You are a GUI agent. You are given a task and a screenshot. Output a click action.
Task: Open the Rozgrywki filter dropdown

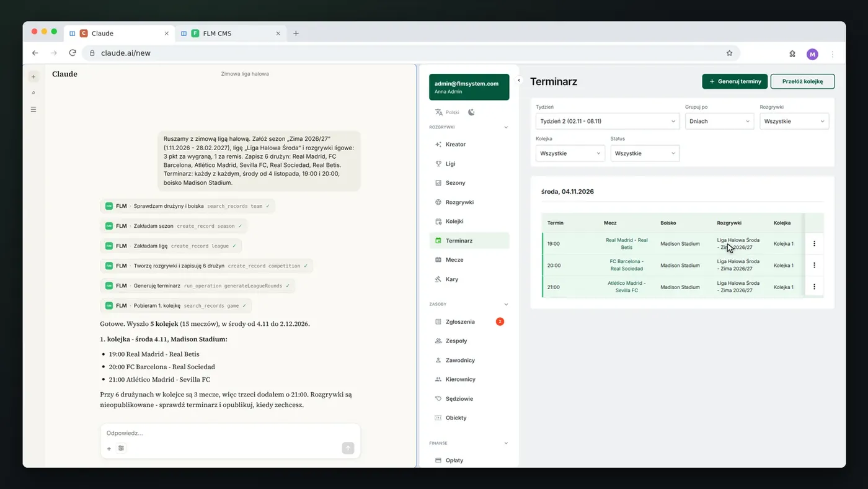[794, 121]
